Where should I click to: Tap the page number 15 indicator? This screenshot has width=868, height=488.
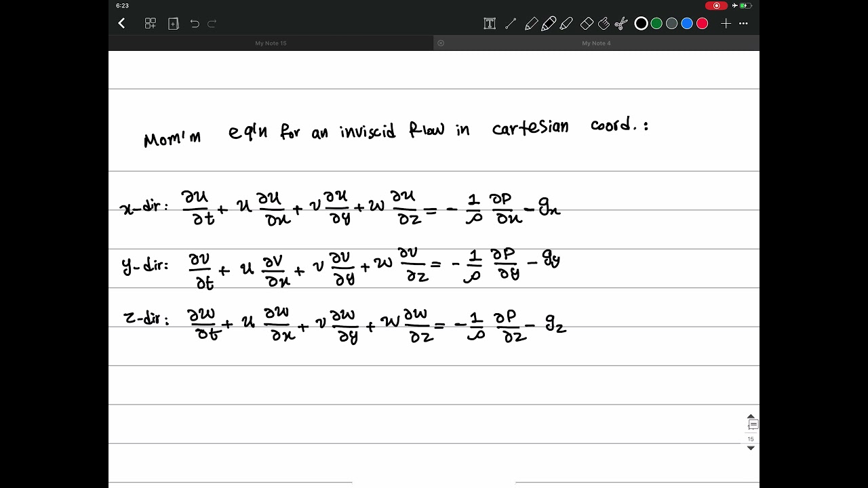[751, 439]
